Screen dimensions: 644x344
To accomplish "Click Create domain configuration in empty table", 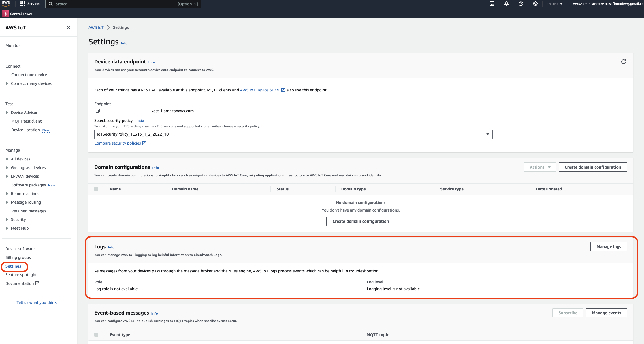I will [x=361, y=221].
